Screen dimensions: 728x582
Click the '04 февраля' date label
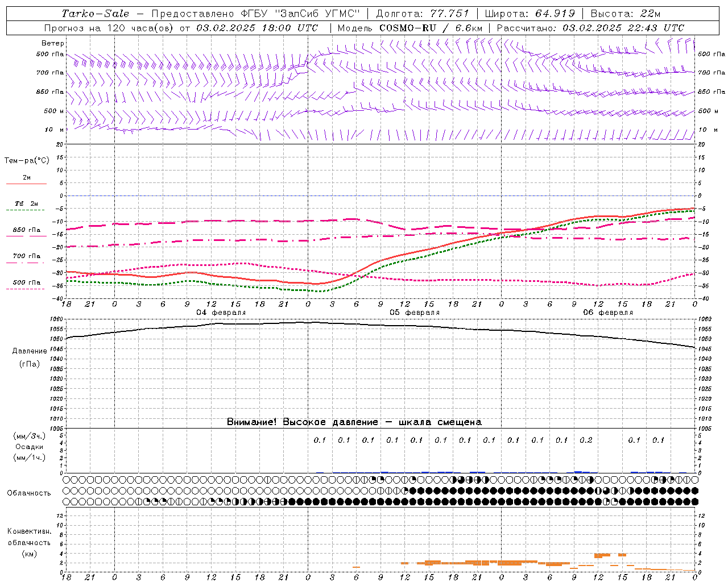pos(221,313)
